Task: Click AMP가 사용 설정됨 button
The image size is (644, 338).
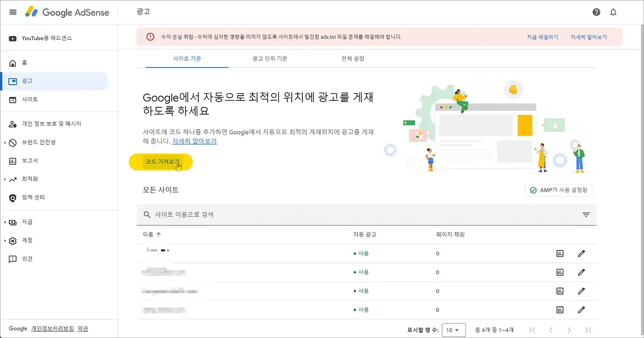Action: (559, 190)
